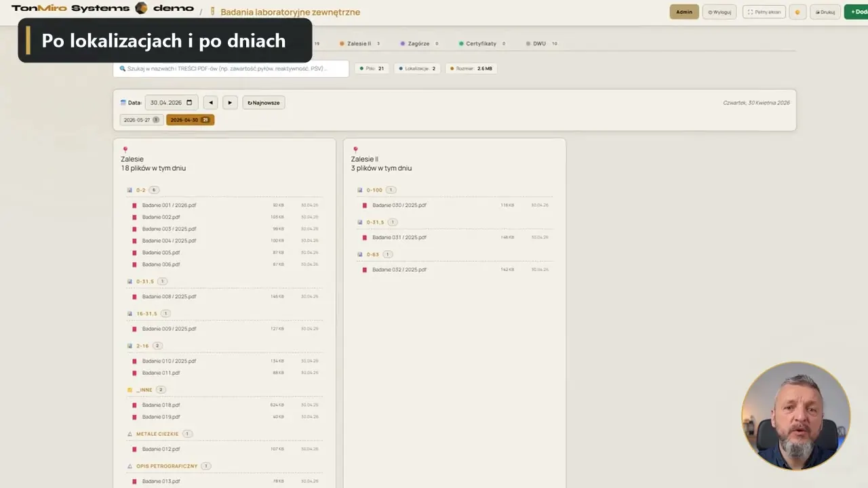Collapse the METALE CIĘŻKIE group
This screenshot has width=868, height=488.
[160, 434]
